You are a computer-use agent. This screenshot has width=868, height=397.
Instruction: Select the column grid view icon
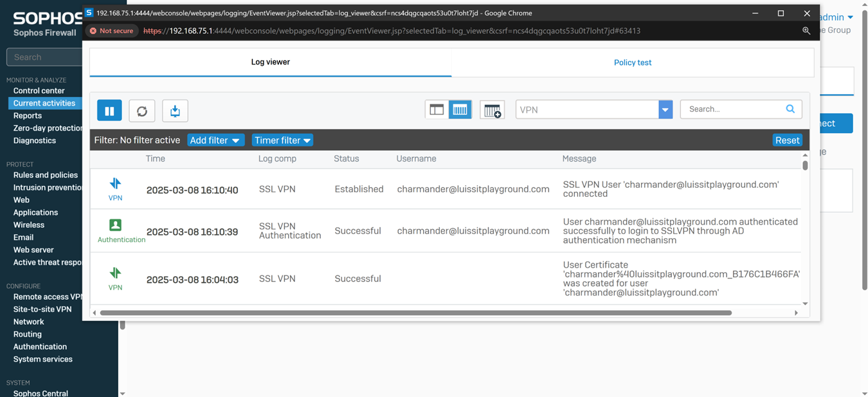pos(460,110)
